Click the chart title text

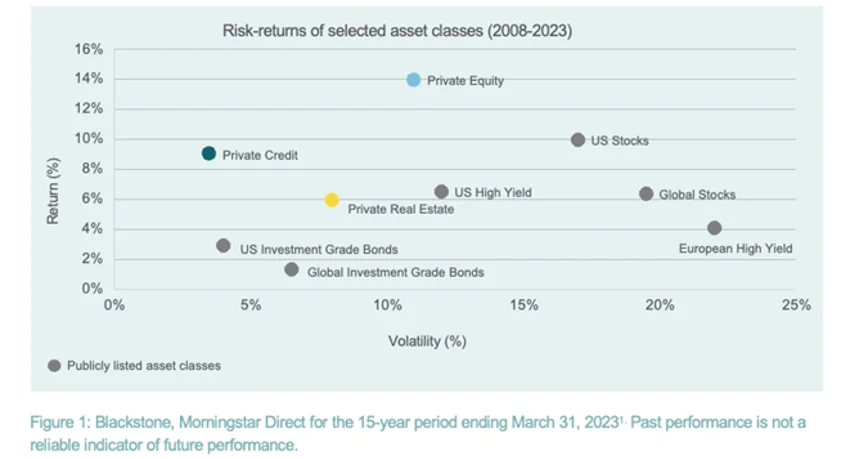[396, 31]
